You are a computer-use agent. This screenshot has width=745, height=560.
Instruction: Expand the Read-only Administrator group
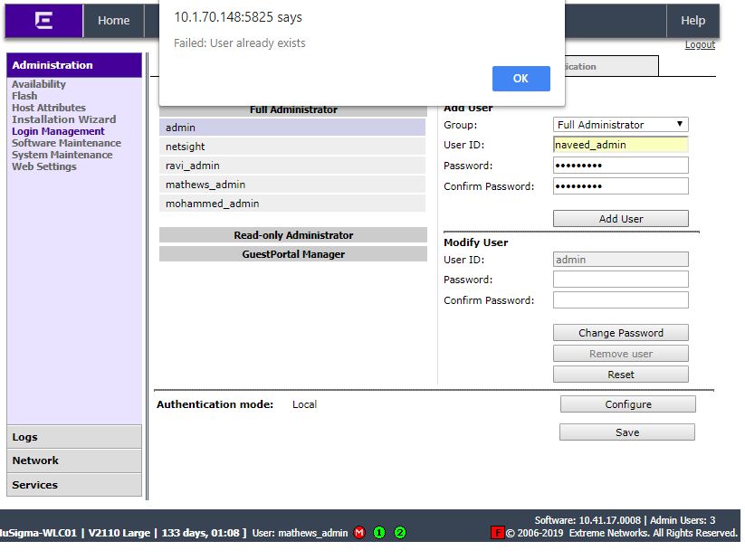292,235
